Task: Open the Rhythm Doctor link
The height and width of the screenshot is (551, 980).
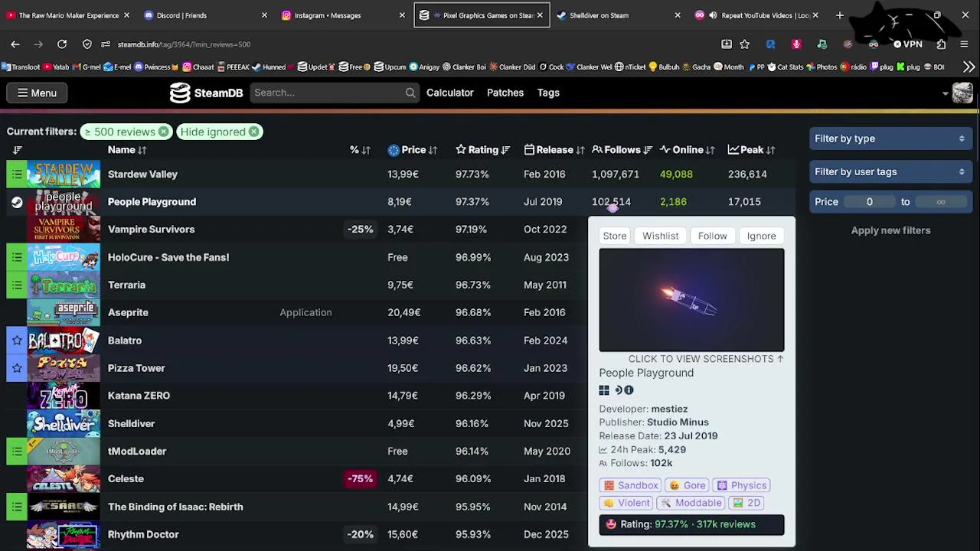Action: pos(143,534)
